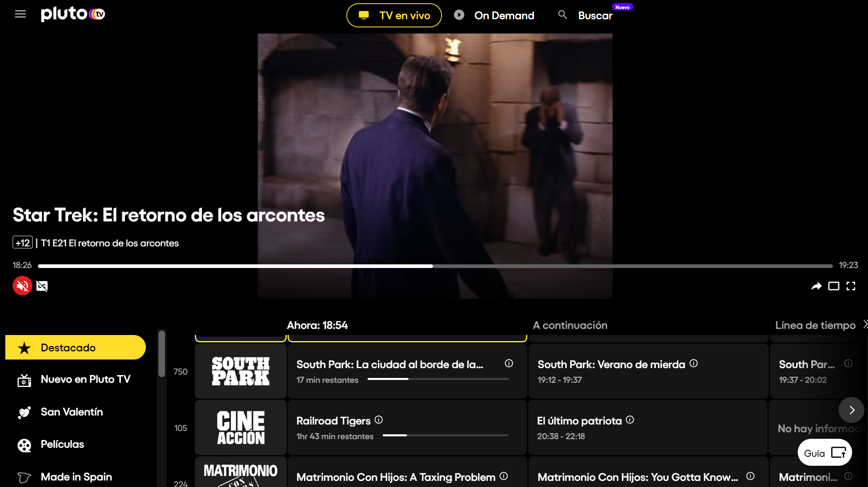The width and height of the screenshot is (868, 487).
Task: Click channel number 105
Action: [181, 428]
